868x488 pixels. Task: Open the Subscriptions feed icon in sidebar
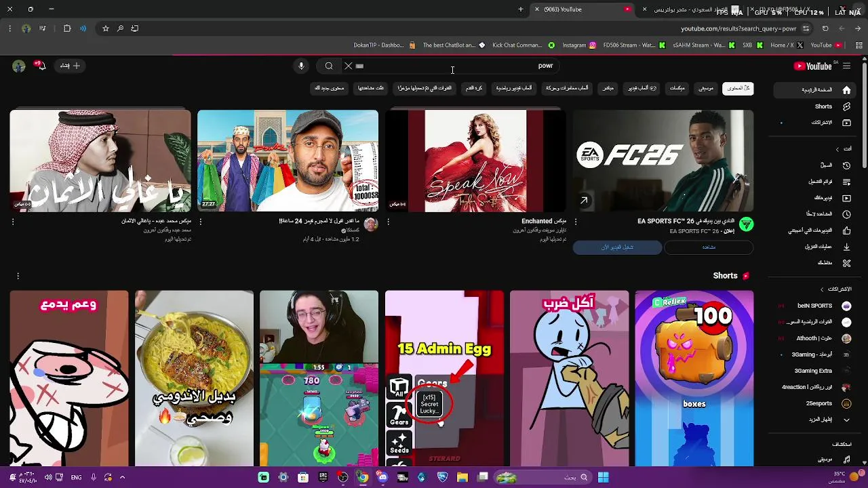[846, 123]
